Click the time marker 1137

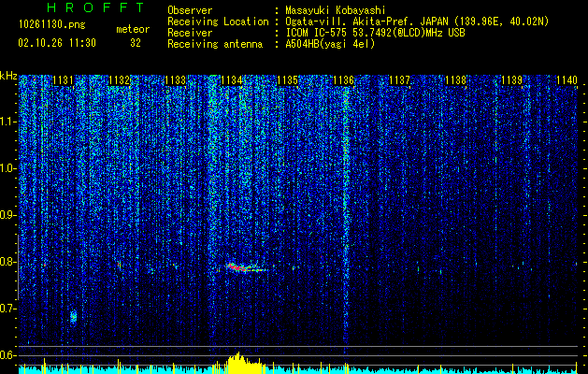point(400,80)
